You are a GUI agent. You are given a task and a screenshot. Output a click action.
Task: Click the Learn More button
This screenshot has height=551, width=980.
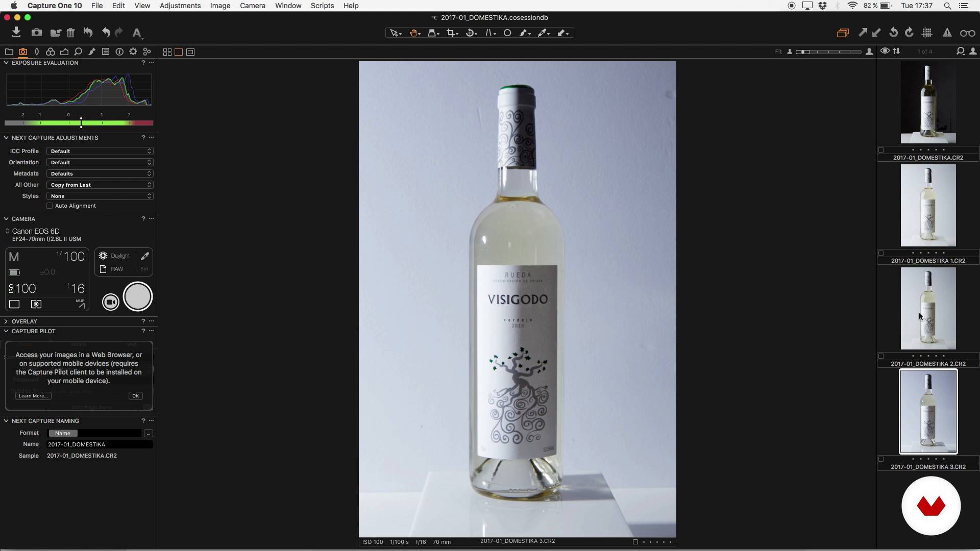click(x=33, y=396)
